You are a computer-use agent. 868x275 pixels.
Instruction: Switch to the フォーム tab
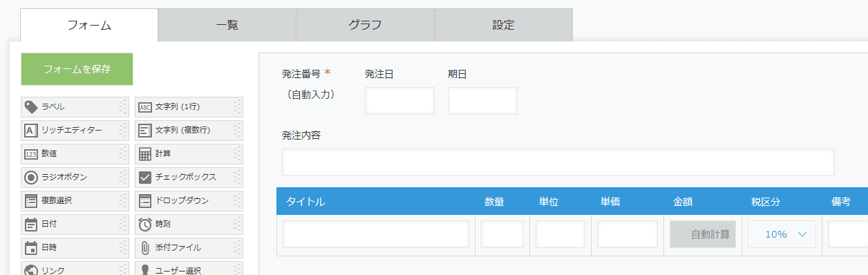pos(89,26)
